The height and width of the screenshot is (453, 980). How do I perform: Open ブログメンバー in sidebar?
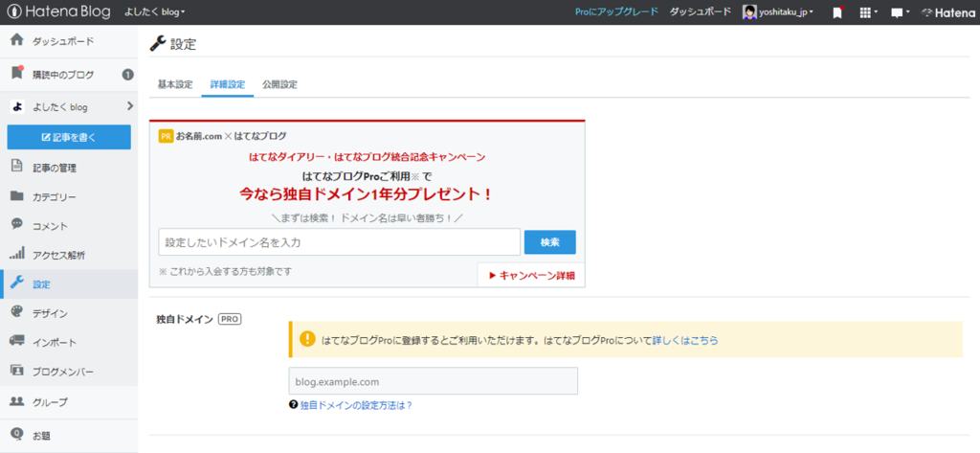tap(63, 373)
